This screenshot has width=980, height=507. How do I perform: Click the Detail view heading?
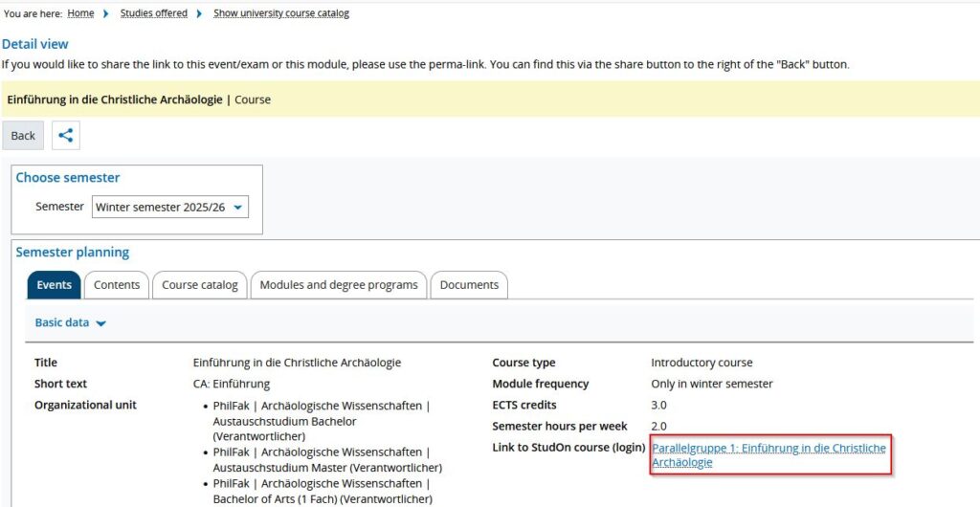(x=35, y=44)
